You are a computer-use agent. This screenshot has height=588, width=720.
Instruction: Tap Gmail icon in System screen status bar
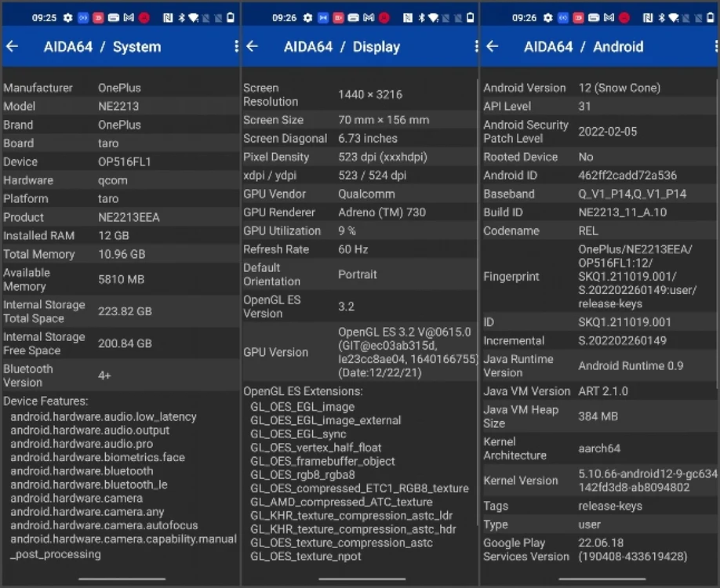(129, 17)
